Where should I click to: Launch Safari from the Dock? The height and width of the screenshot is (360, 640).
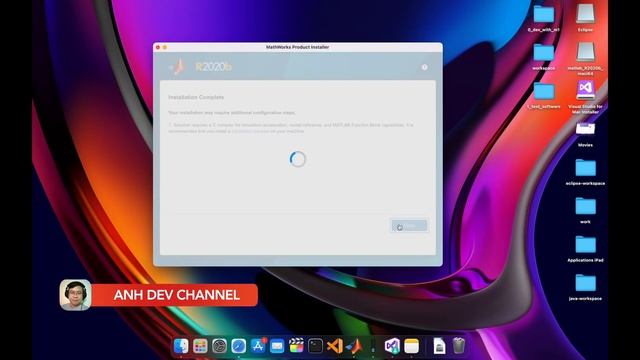coord(238,346)
